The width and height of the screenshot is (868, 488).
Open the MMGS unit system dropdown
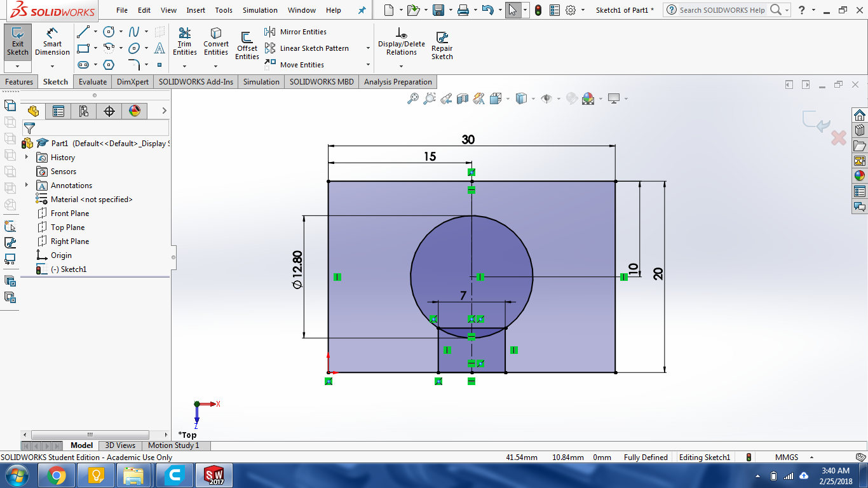(x=811, y=457)
